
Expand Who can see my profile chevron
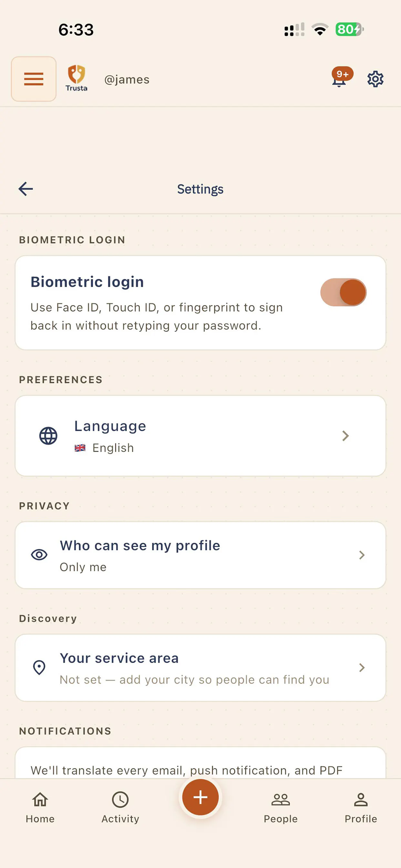(362, 555)
